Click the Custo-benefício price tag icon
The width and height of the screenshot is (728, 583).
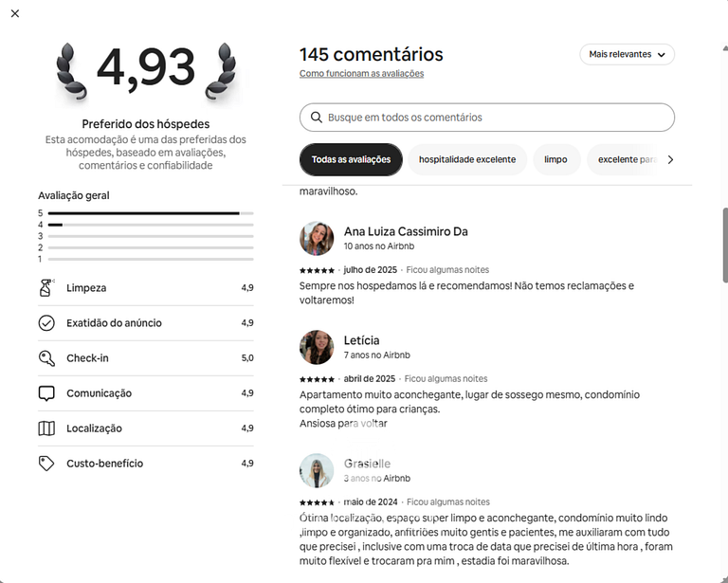46,464
